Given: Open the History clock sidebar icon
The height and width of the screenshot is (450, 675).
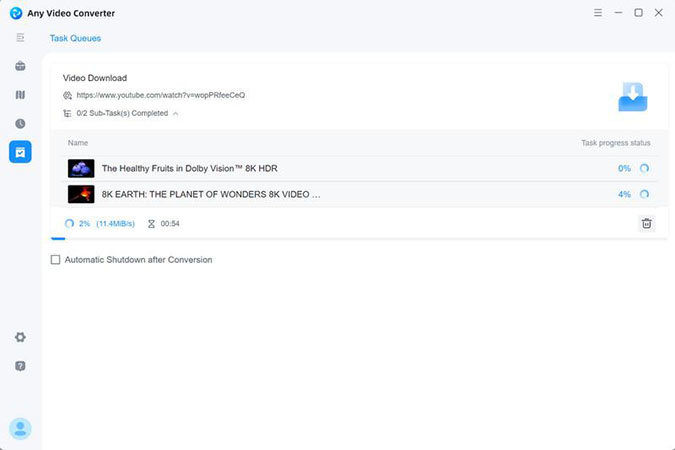Looking at the screenshot, I should tap(20, 124).
